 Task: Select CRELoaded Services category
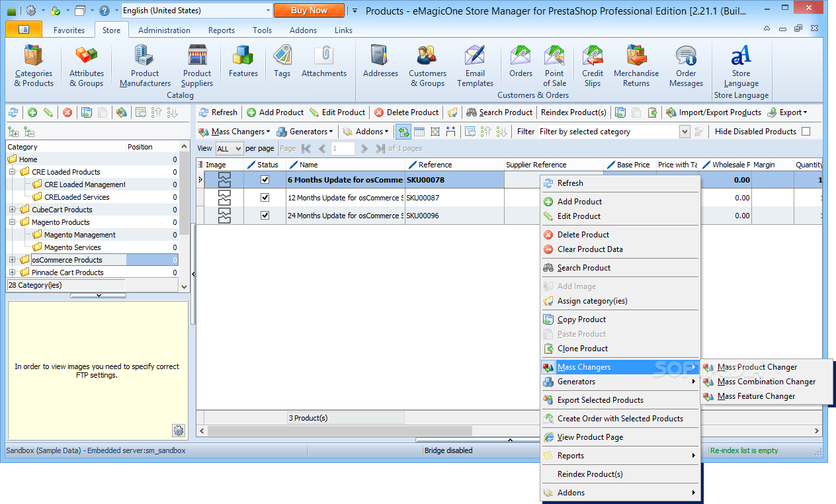click(x=77, y=197)
